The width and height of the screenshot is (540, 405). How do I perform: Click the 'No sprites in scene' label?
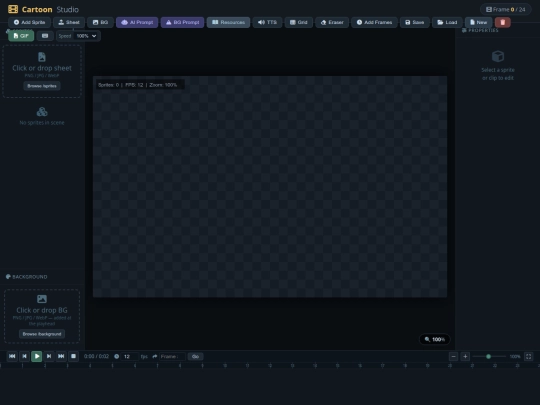click(42, 123)
